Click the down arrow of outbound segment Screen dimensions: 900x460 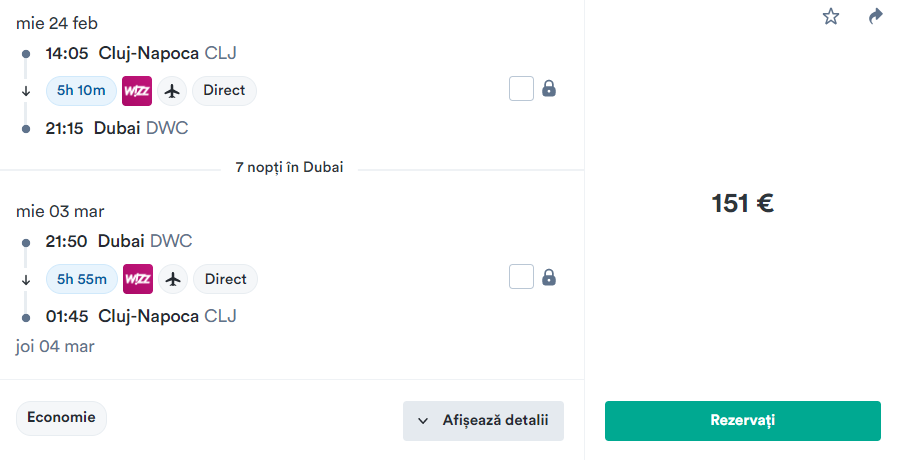[x=26, y=91]
